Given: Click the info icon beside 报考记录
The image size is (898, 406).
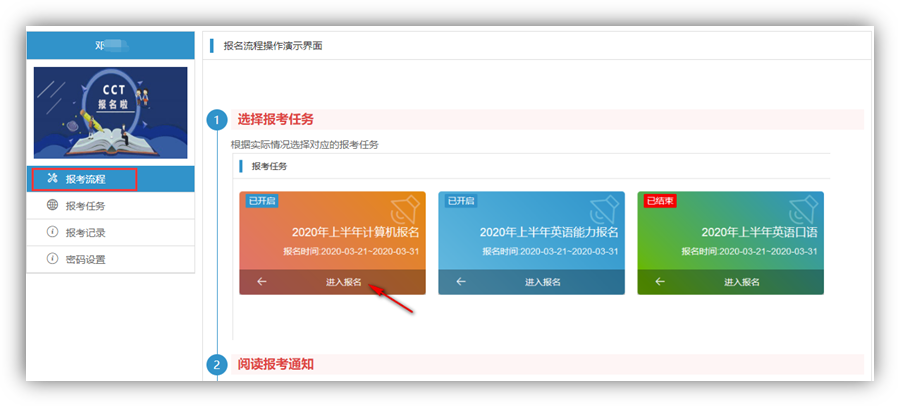Looking at the screenshot, I should click(52, 232).
